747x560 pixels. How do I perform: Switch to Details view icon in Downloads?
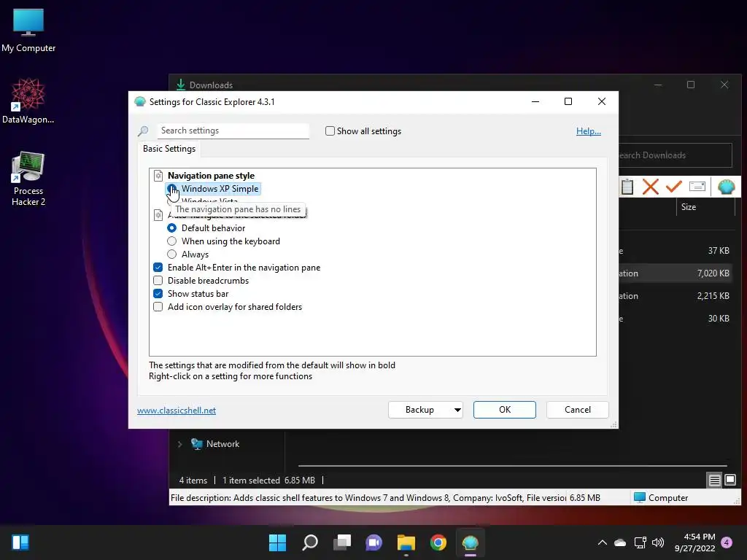point(715,480)
